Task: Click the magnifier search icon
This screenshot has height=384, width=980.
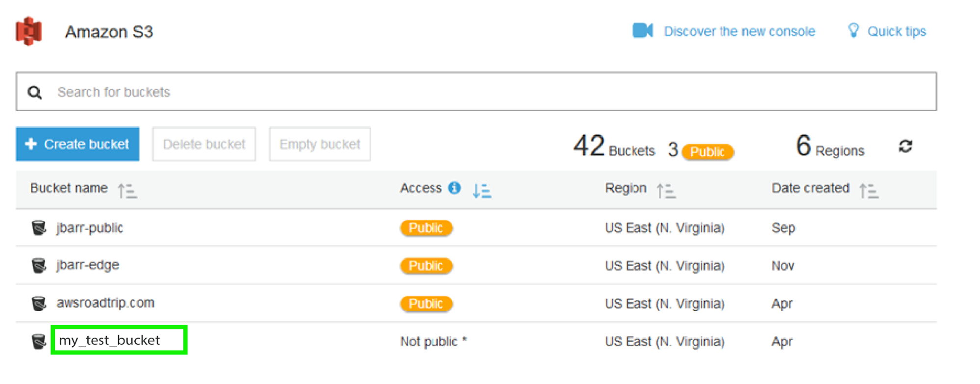Action: pos(35,92)
